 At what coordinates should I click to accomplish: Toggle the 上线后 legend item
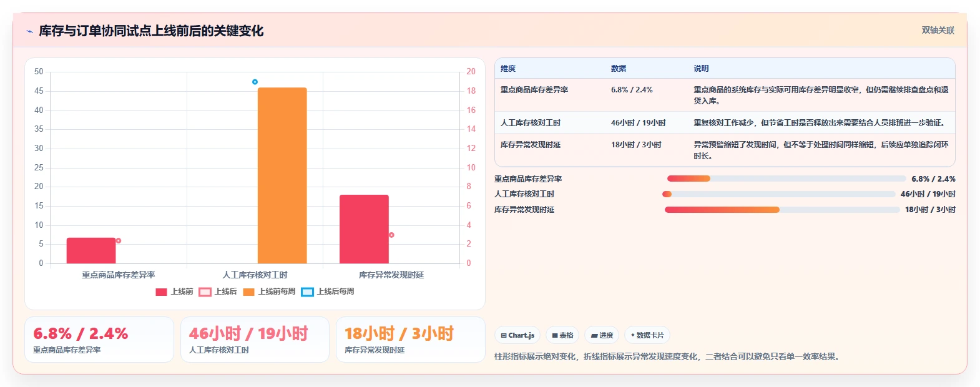click(218, 291)
